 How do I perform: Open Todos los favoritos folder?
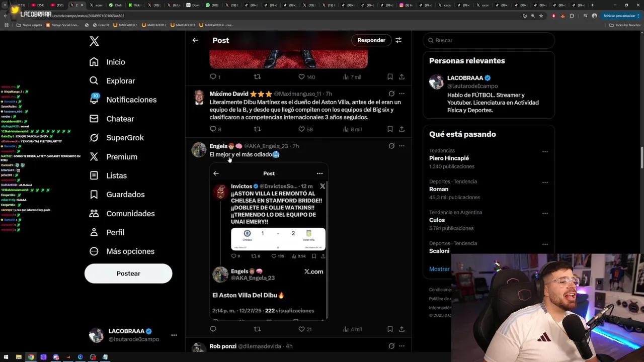(x=625, y=25)
